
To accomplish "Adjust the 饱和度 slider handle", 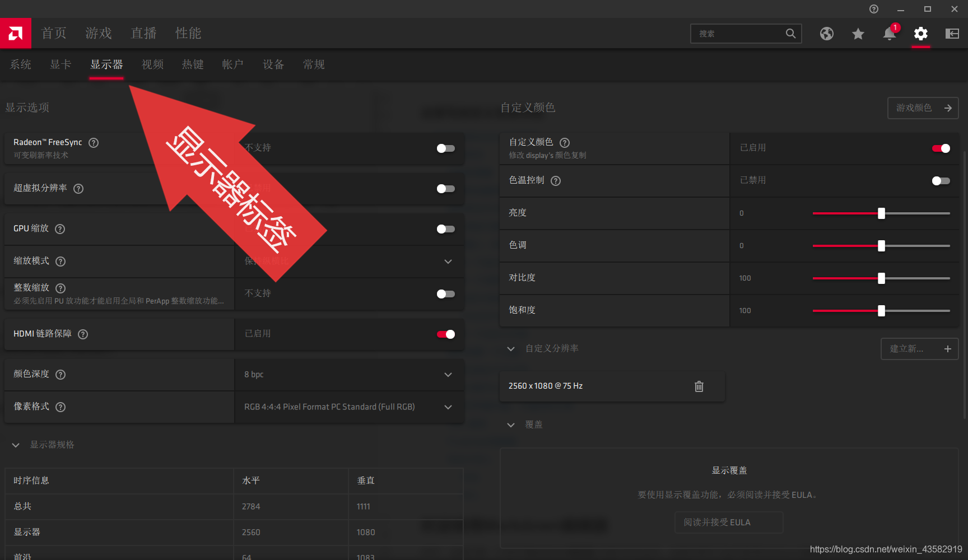I will (882, 311).
